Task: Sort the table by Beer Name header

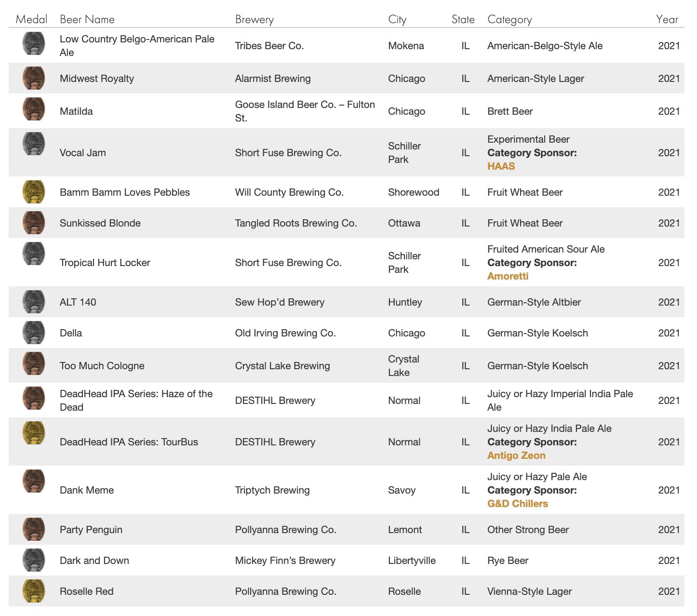Action: pos(87,19)
